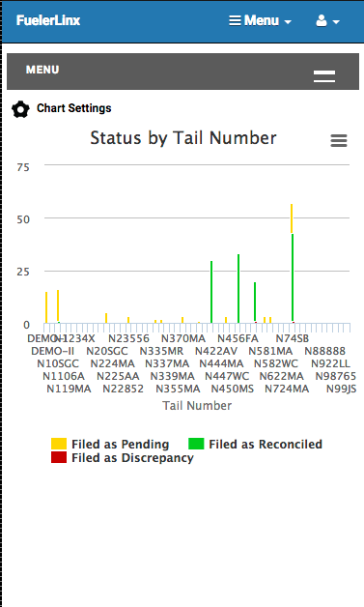
Task: Toggle the Filed as Reconciled legend series
Action: tap(255, 444)
